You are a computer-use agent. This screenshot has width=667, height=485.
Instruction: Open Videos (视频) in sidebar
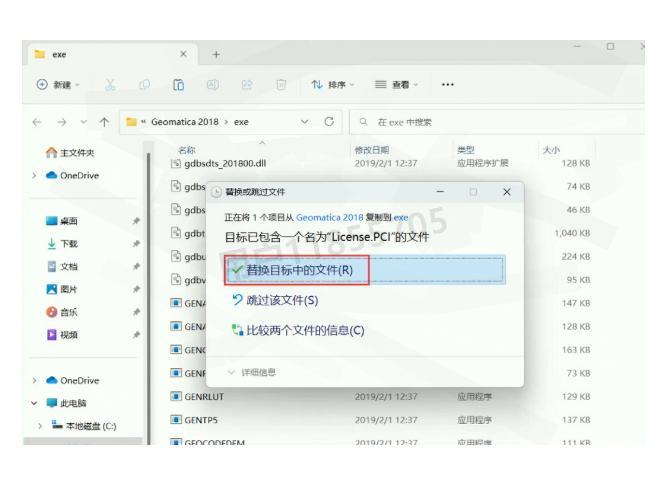[x=62, y=335]
